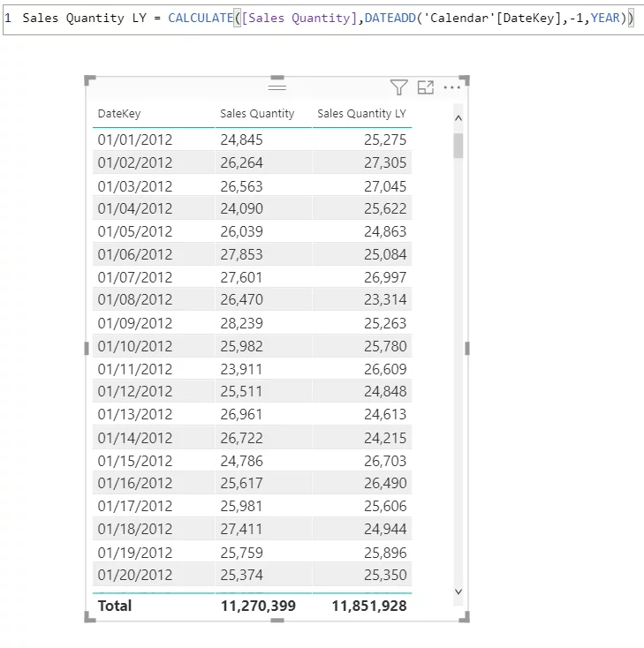The image size is (644, 648).
Task: Click the drag handle grip lines above table
Action: click(x=277, y=87)
